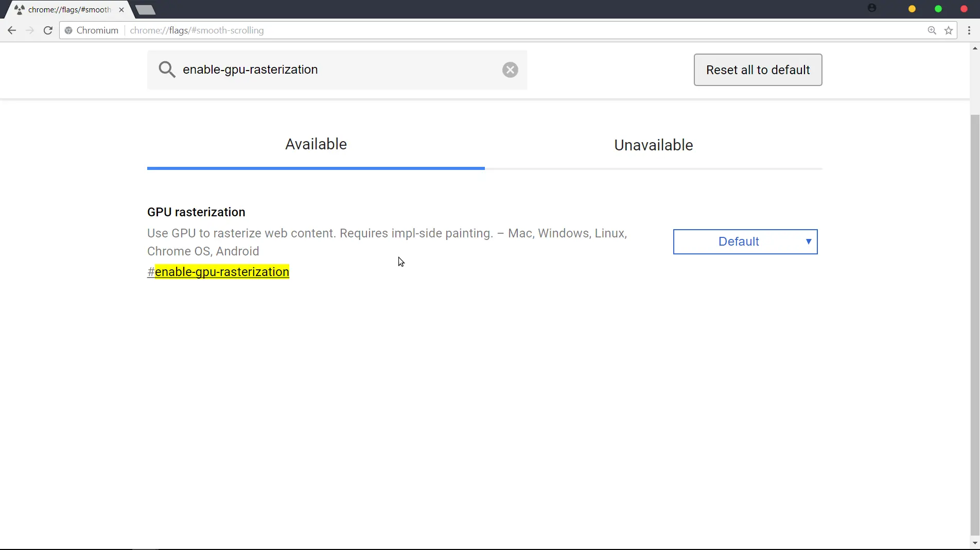This screenshot has height=550, width=980.
Task: Close the chrome://flags tab
Action: coord(121,10)
